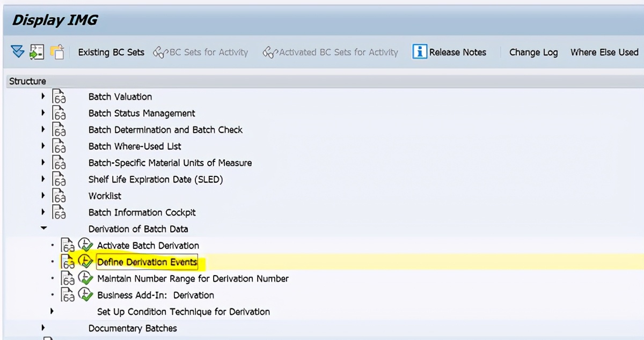The height and width of the screenshot is (340, 644).
Task: Click the Change Log button
Action: pyautogui.click(x=533, y=52)
